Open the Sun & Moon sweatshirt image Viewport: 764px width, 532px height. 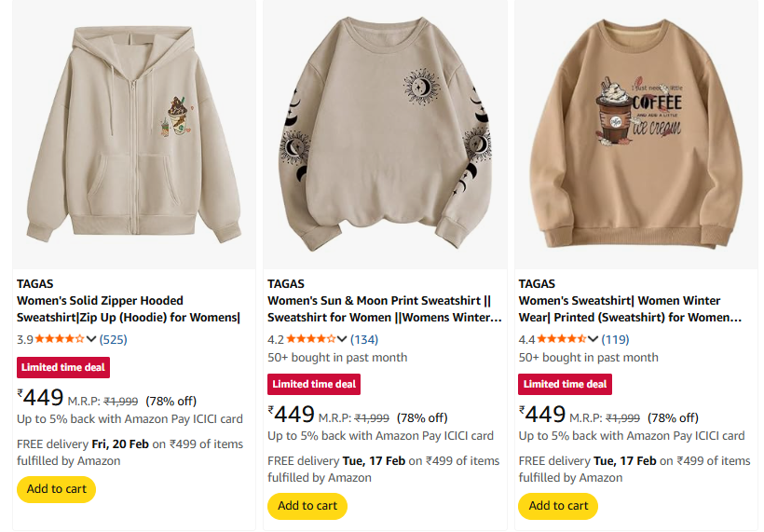pos(386,135)
